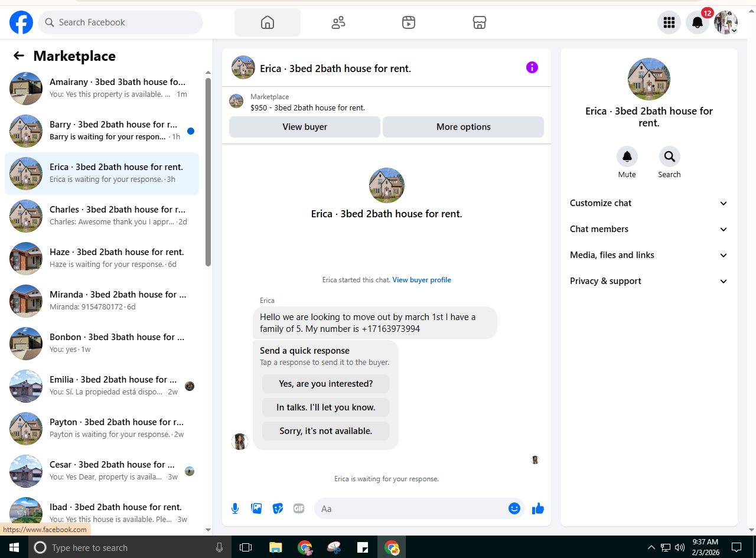Open the Task View taskbar icon
This screenshot has height=558, width=756.
(x=246, y=547)
